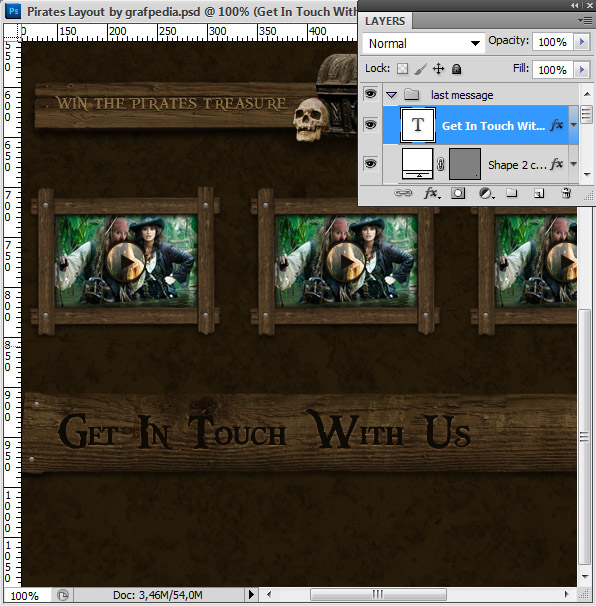This screenshot has width=596, height=606.
Task: Click the zoom level 100% field
Action: 25,595
